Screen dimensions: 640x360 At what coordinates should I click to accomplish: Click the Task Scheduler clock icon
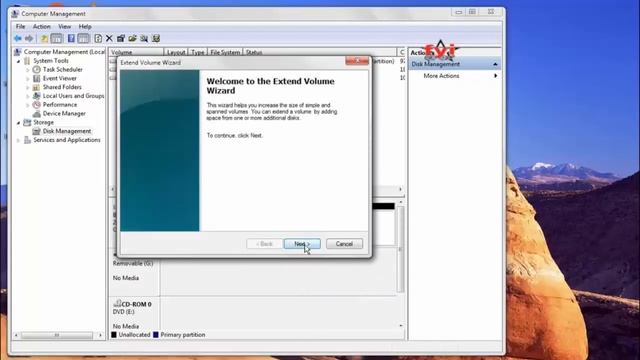(36, 69)
